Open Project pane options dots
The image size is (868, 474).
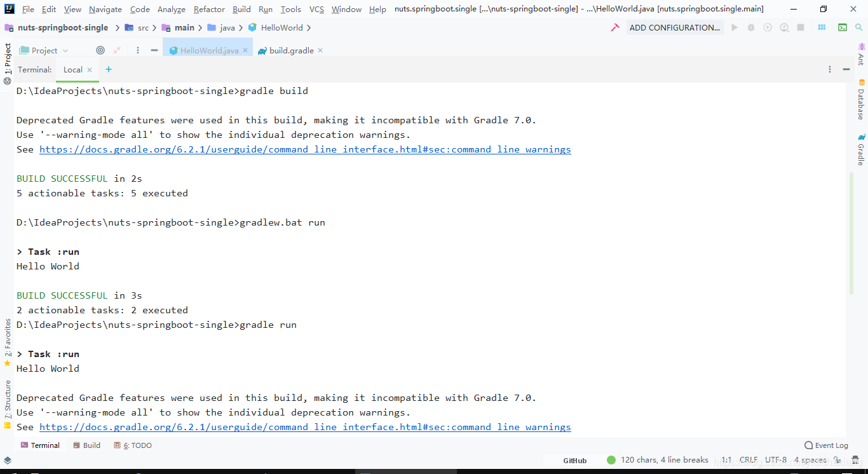[x=138, y=50]
